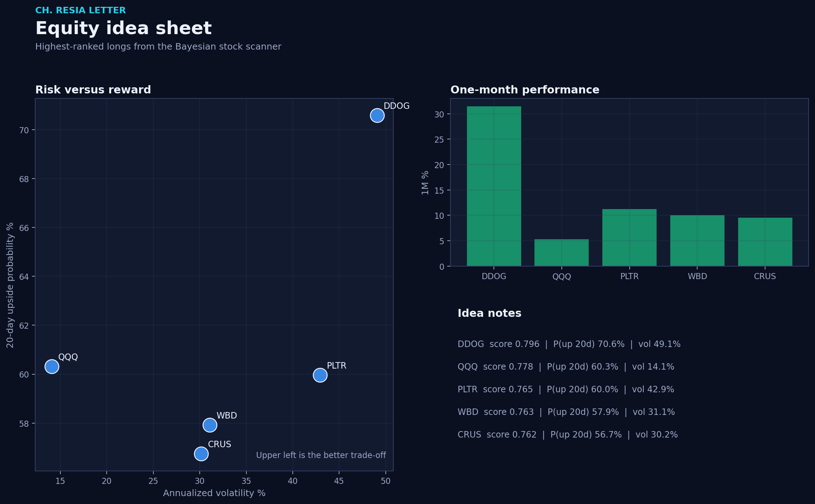The image size is (815, 504).
Task: Select the 'QQQ score 0.778' note line
Action: pos(566,367)
